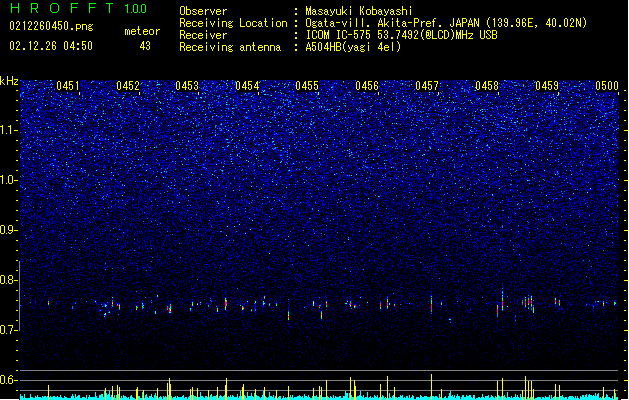Click frequency axis label 1.1
This screenshot has height=400, width=629.
point(9,130)
